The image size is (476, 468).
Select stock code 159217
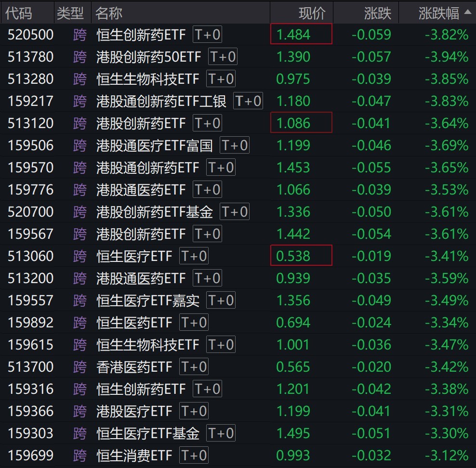coord(31,101)
